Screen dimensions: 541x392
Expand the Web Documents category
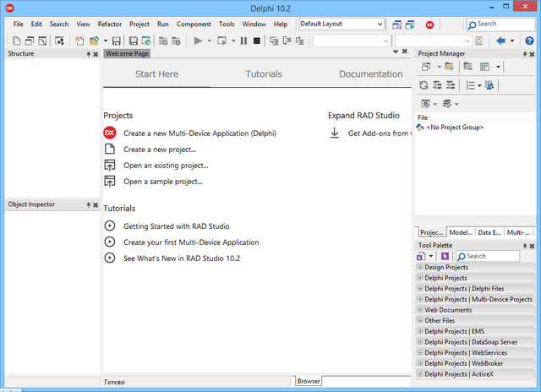click(420, 310)
